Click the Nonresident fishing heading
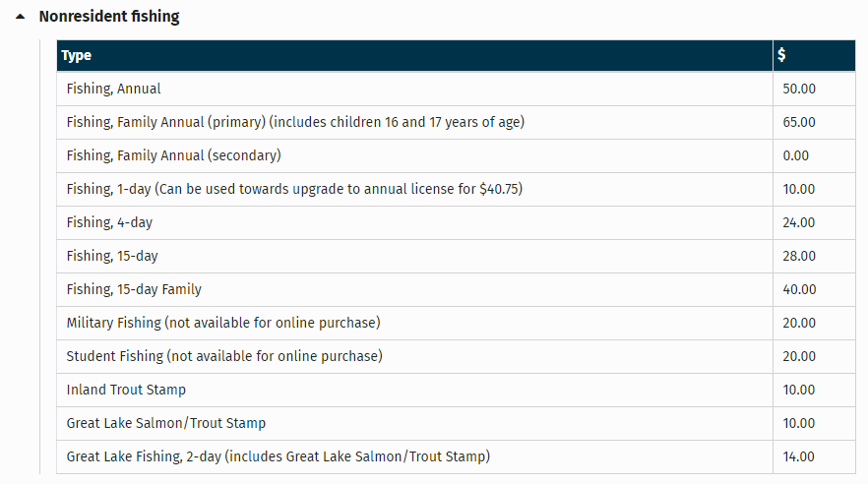 click(x=108, y=17)
